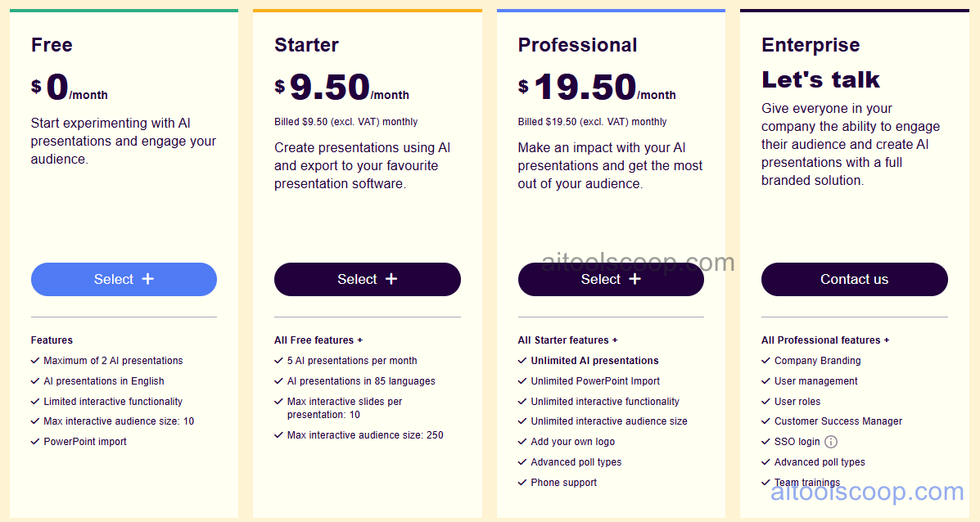The image size is (980, 522).
Task: Select the Starter plan
Action: pos(367,279)
